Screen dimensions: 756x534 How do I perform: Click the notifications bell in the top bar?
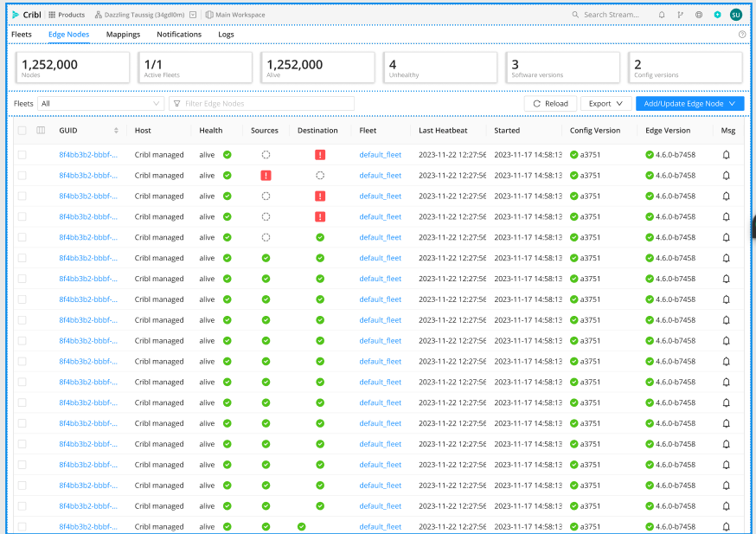point(662,15)
